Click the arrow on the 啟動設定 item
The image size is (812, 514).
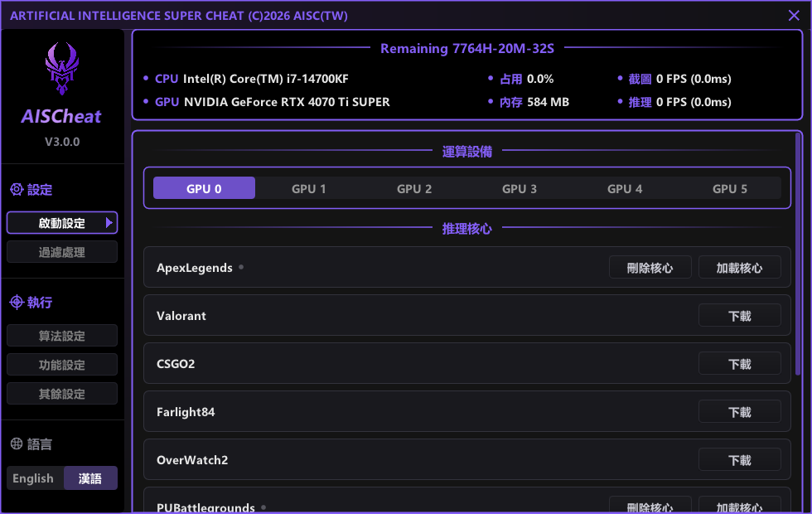pos(109,223)
